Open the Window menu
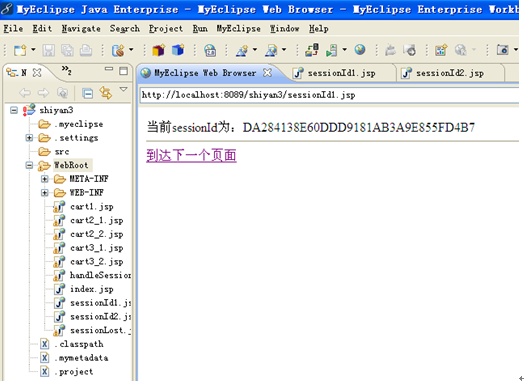 [x=285, y=29]
